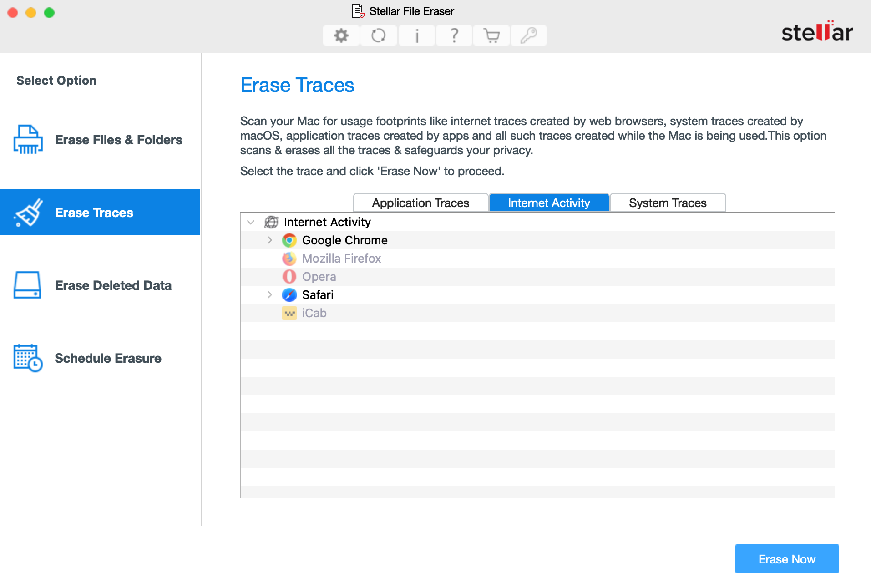The image size is (871, 588).
Task: Click the Erase Traces brush icon
Action: pos(28,213)
